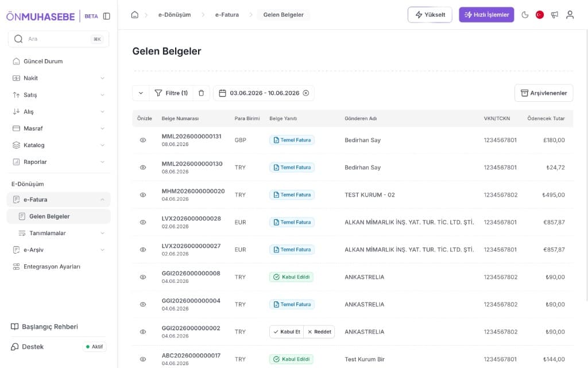Switch to dark mode moon icon

[x=525, y=14]
